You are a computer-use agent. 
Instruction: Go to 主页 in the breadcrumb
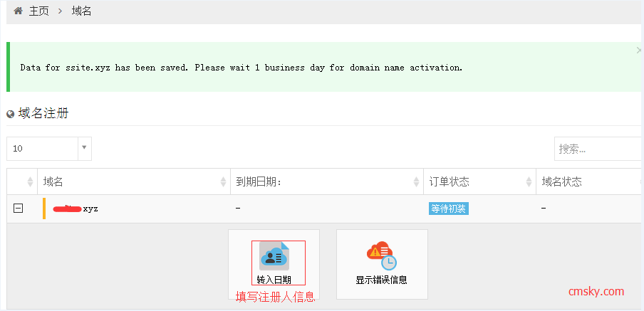38,11
